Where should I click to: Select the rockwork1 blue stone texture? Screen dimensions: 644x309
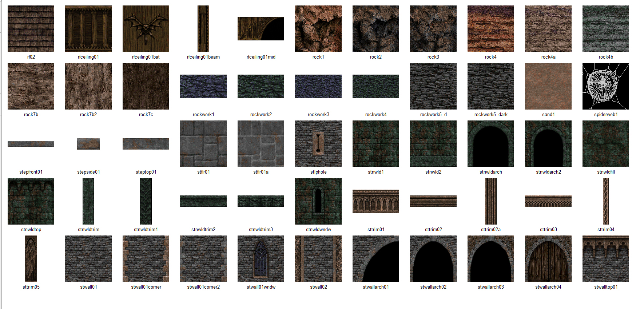(203, 86)
